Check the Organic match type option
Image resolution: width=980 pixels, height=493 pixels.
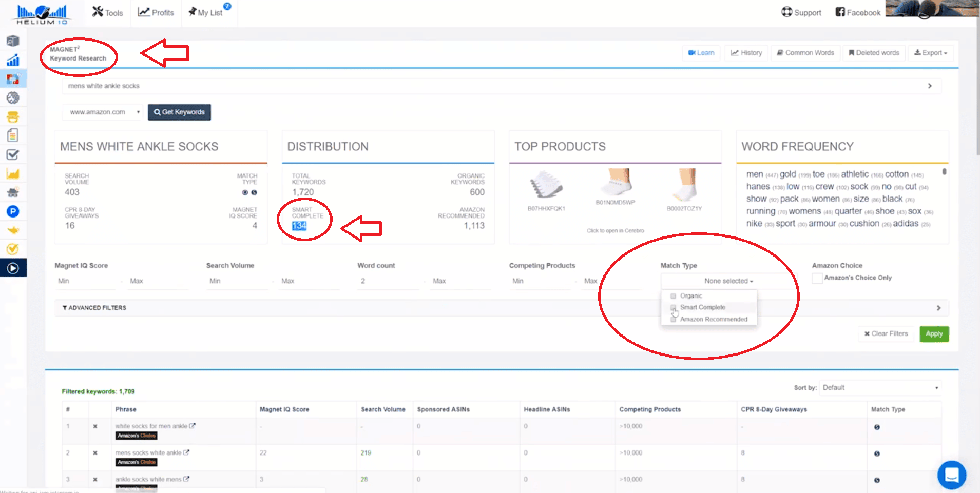point(674,296)
